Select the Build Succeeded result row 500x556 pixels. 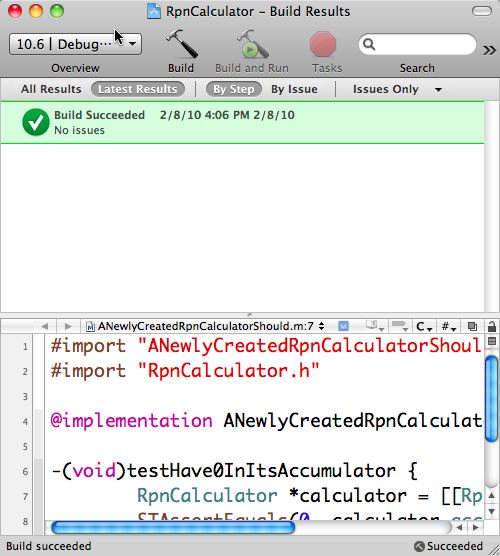coord(242,122)
